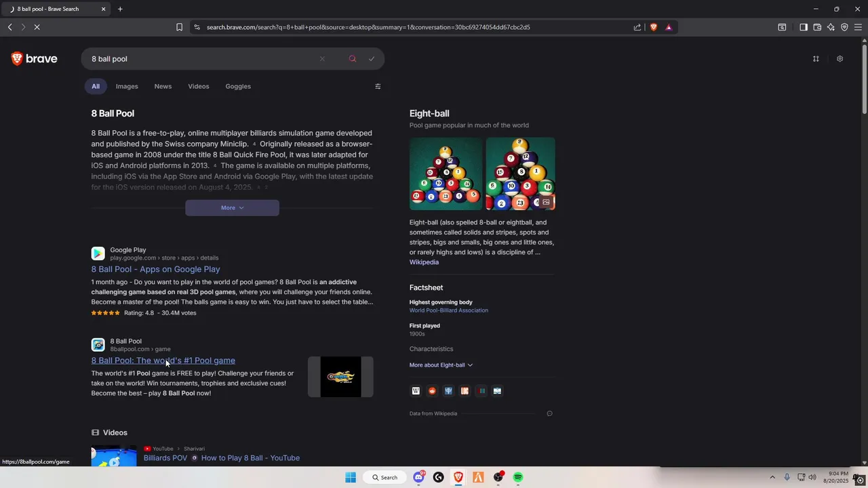Go back with the browser back arrow
Viewport: 868px width, 488px height.
(x=9, y=27)
